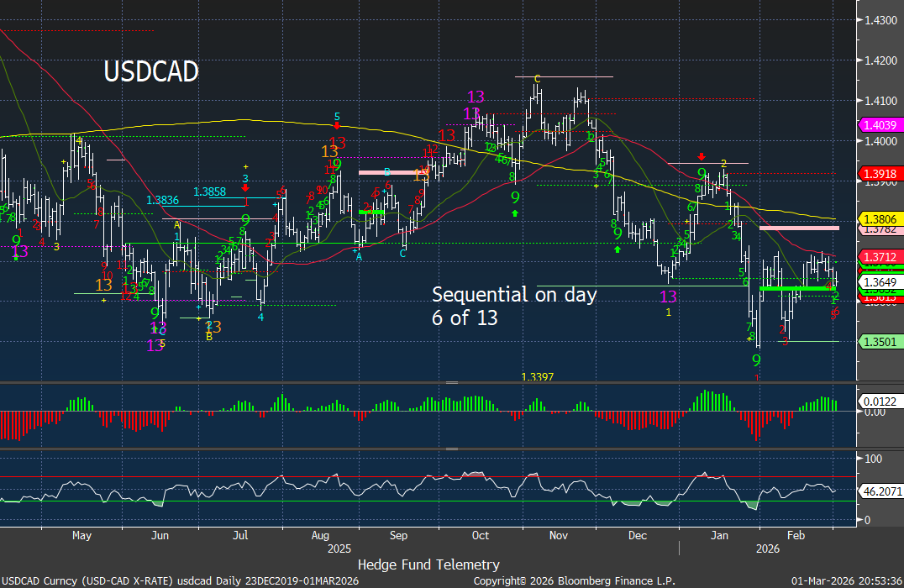This screenshot has width=904, height=588.
Task: Select the thick green support bar in February
Action: coord(792,288)
